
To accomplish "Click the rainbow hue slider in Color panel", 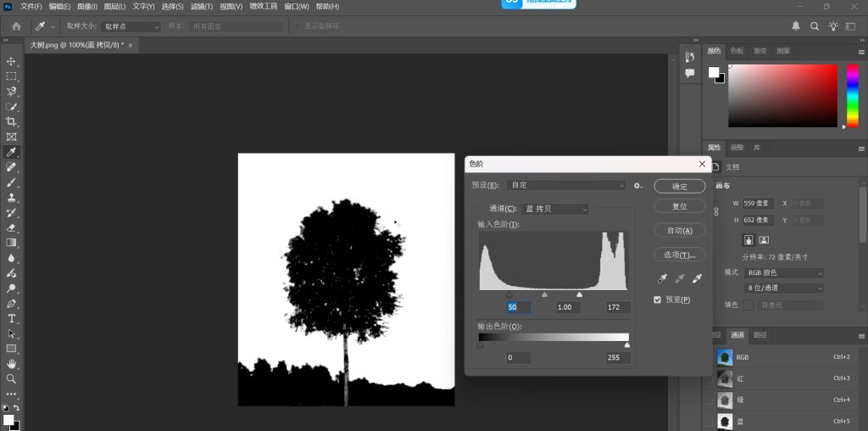I will pos(853,95).
